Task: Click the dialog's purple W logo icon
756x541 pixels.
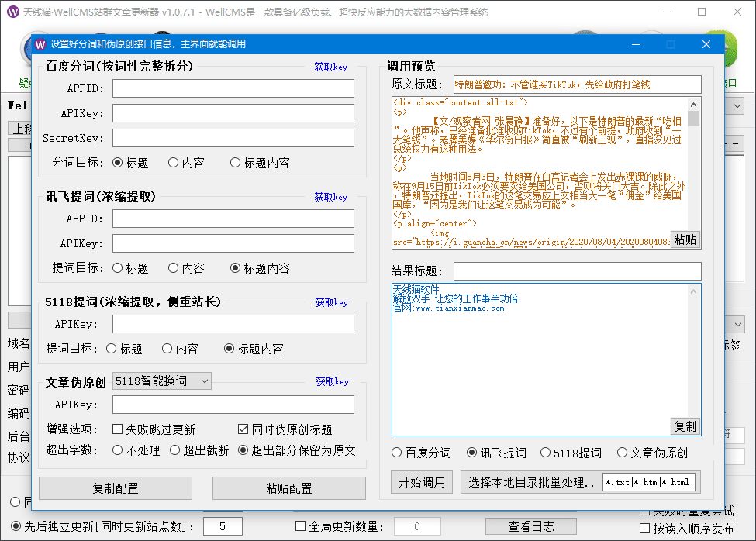Action: coord(40,44)
